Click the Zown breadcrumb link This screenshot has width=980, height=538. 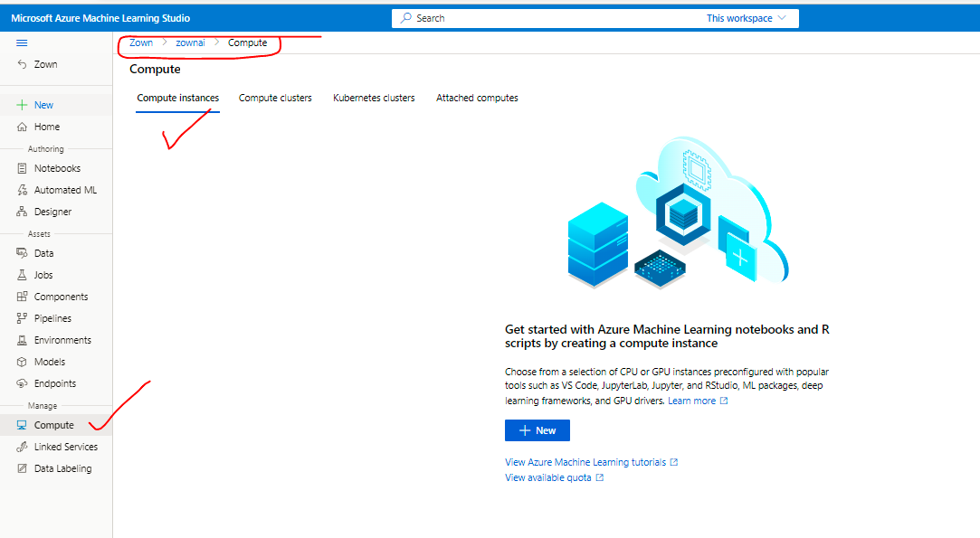point(141,42)
